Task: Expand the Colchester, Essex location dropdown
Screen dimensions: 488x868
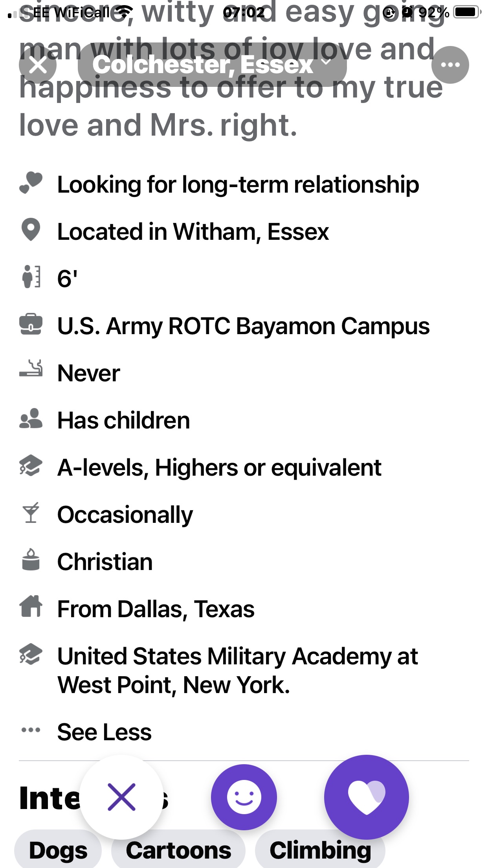Action: [x=212, y=65]
